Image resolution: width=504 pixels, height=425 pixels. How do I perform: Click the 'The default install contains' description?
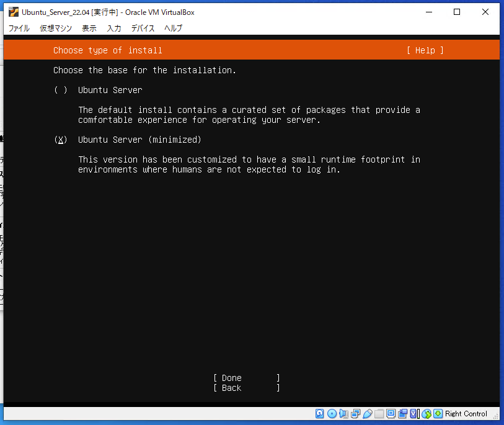[249, 115]
